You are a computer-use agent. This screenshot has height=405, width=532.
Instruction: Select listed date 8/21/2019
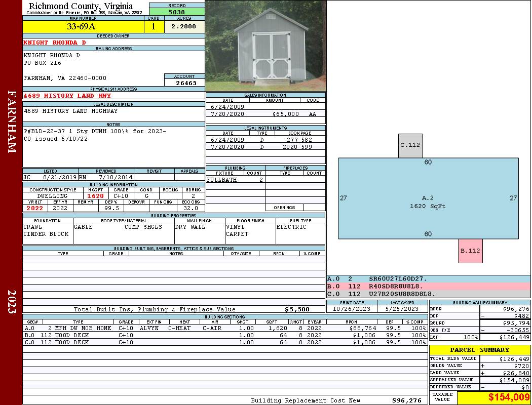(60, 177)
